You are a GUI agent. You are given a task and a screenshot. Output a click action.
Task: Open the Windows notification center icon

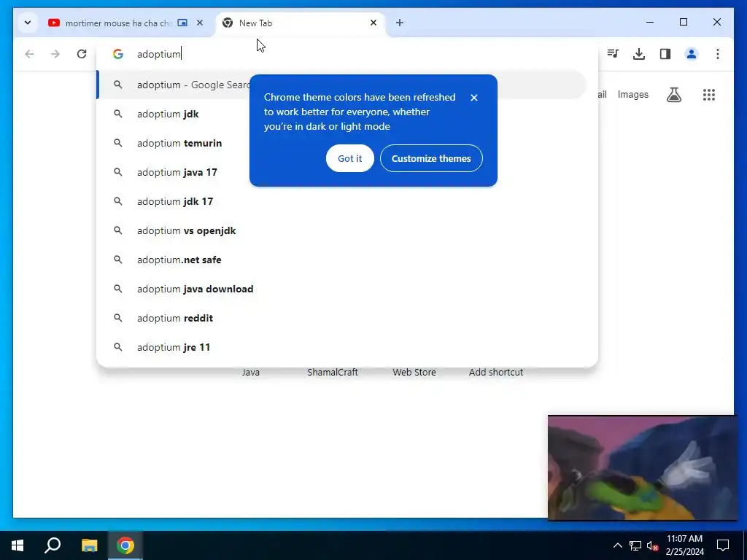pyautogui.click(x=723, y=545)
